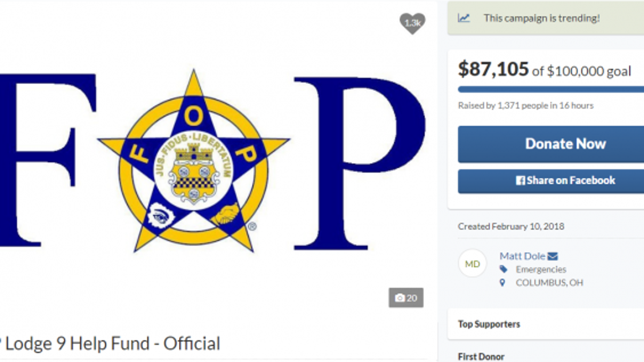644x362 pixels.
Task: Click the Donate Now button
Action: tap(551, 144)
